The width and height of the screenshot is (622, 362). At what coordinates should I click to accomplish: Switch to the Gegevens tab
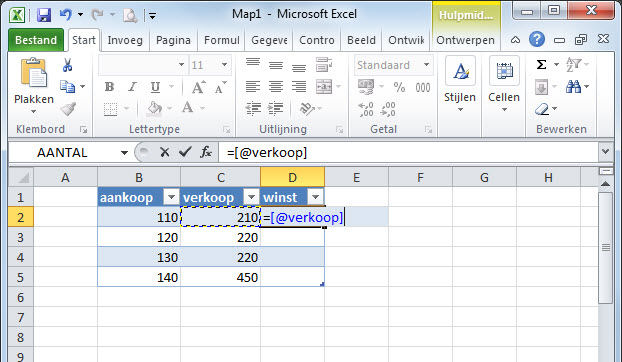pyautogui.click(x=269, y=40)
